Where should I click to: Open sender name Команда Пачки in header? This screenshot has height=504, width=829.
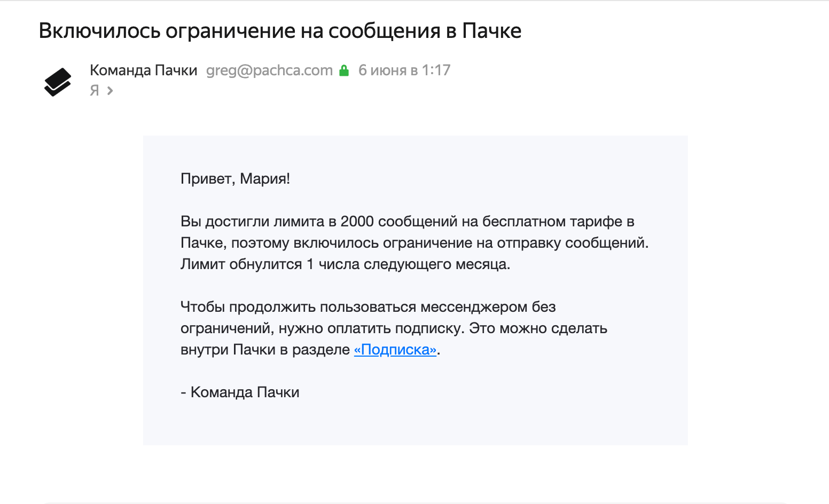tap(143, 70)
